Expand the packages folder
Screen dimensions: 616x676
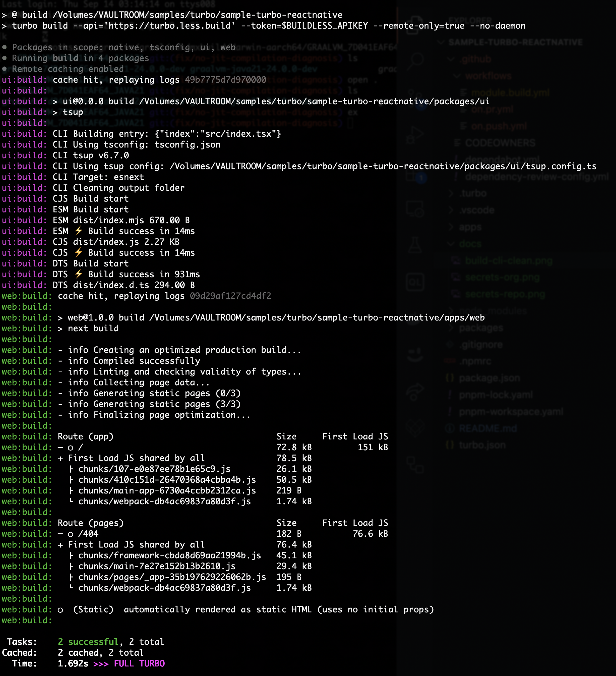pyautogui.click(x=481, y=328)
